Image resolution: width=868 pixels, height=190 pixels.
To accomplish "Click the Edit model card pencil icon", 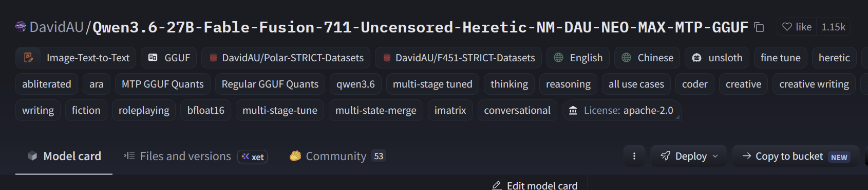I will [497, 185].
